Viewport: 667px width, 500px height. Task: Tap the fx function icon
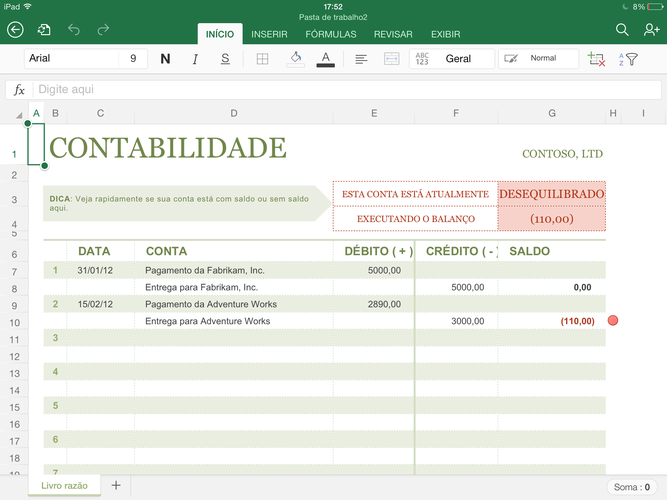(19, 89)
